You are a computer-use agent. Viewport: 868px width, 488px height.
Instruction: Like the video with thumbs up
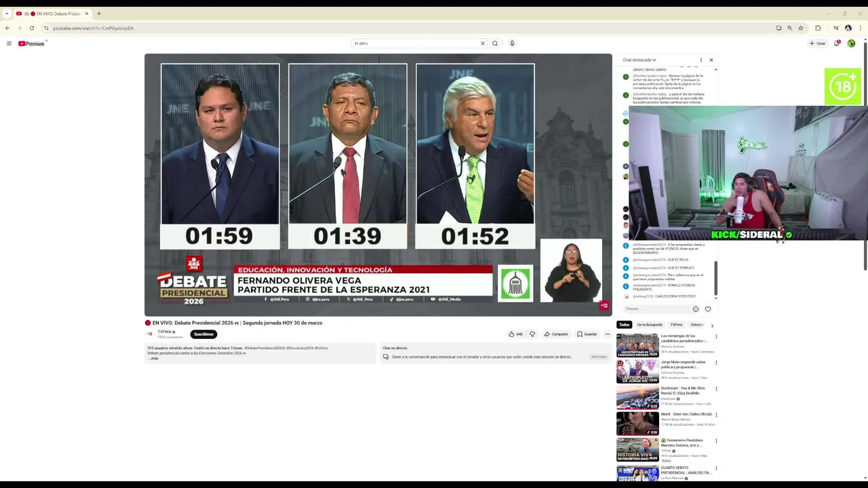pos(515,334)
